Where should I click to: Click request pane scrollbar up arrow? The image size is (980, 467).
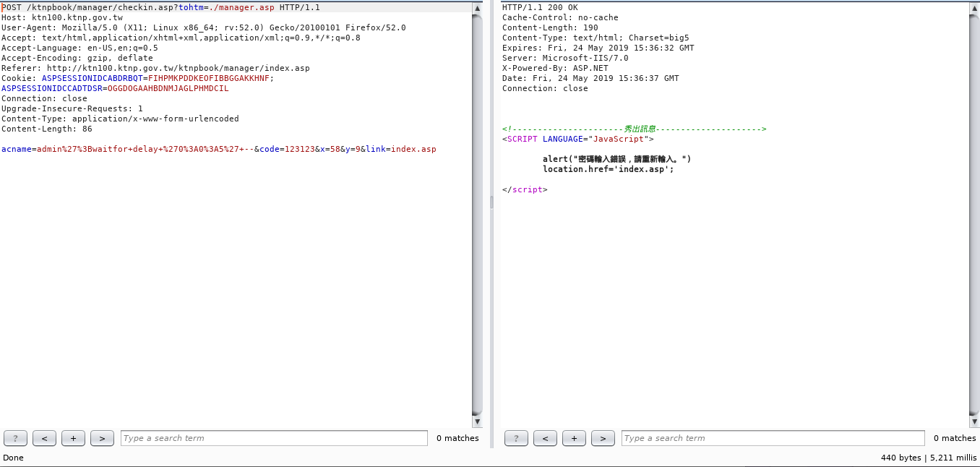(477, 8)
